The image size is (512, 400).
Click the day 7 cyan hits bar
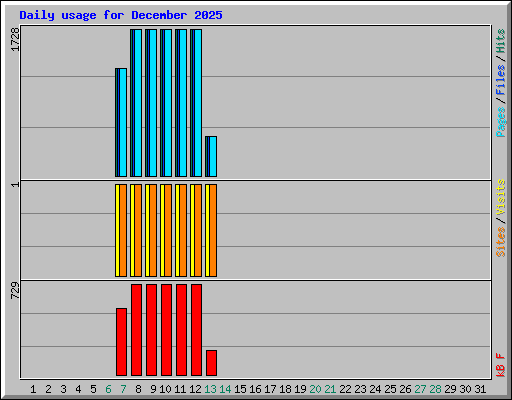pyautogui.click(x=123, y=122)
